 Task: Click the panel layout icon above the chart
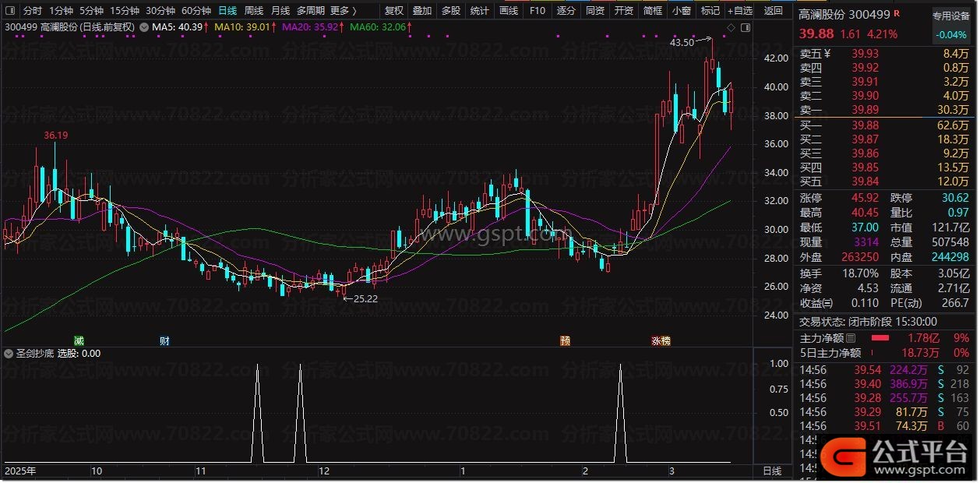point(745,28)
